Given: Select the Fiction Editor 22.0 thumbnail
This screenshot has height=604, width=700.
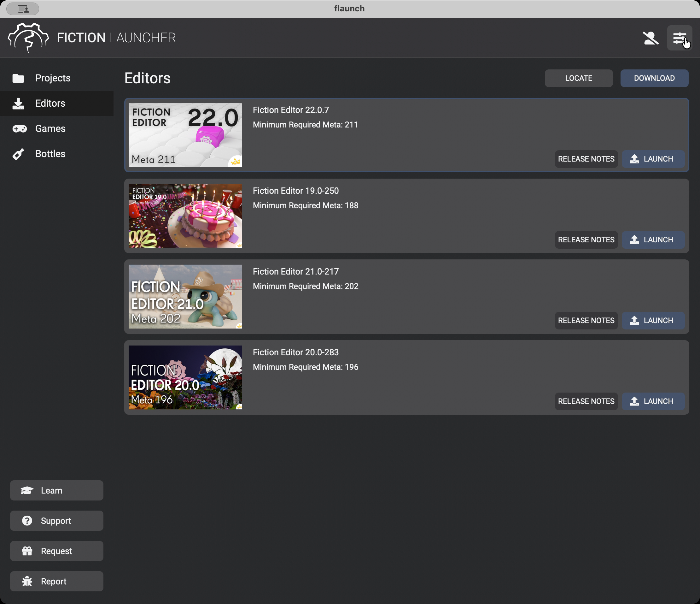Looking at the screenshot, I should tap(185, 135).
